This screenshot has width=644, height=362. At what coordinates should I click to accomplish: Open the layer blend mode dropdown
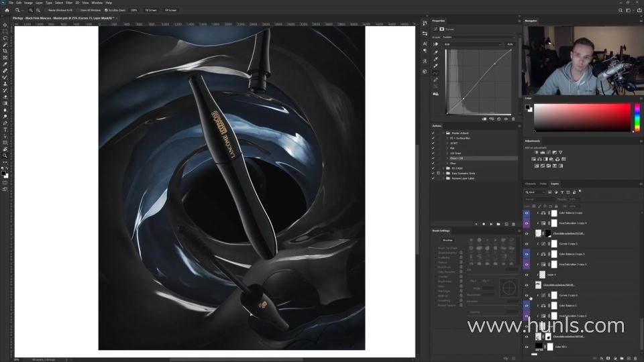coord(539,199)
